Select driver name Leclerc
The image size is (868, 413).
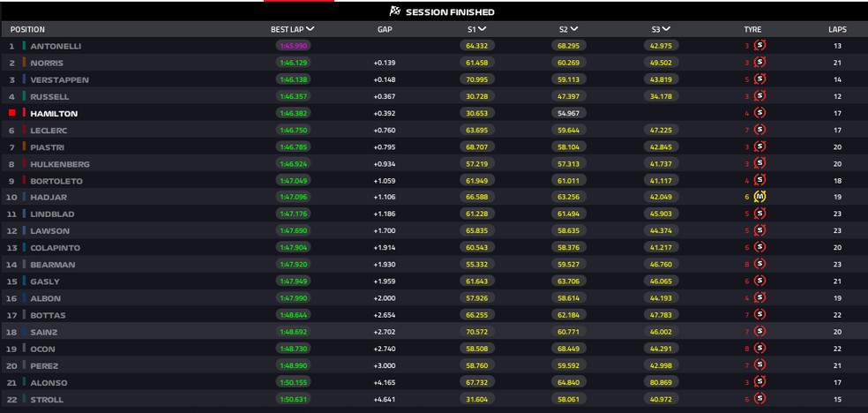49,130
